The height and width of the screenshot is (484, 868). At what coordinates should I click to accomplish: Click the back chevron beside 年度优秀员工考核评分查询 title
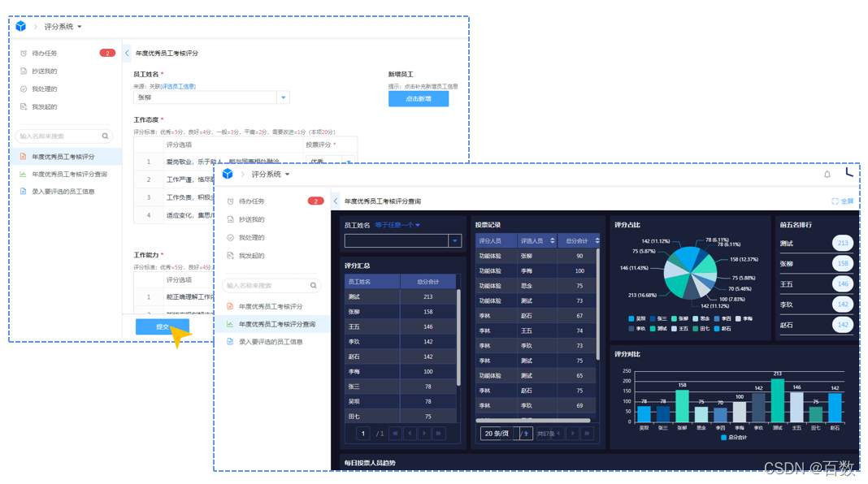point(336,201)
